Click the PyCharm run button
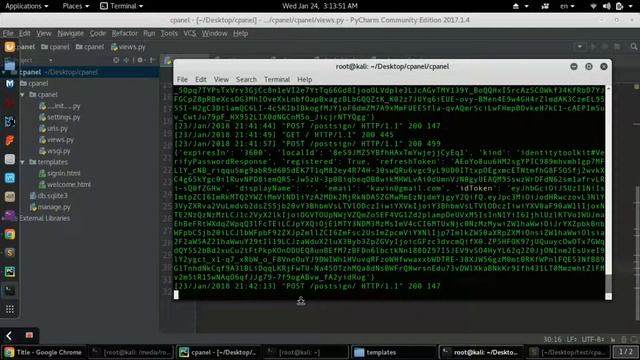The image size is (640, 360). (593, 47)
